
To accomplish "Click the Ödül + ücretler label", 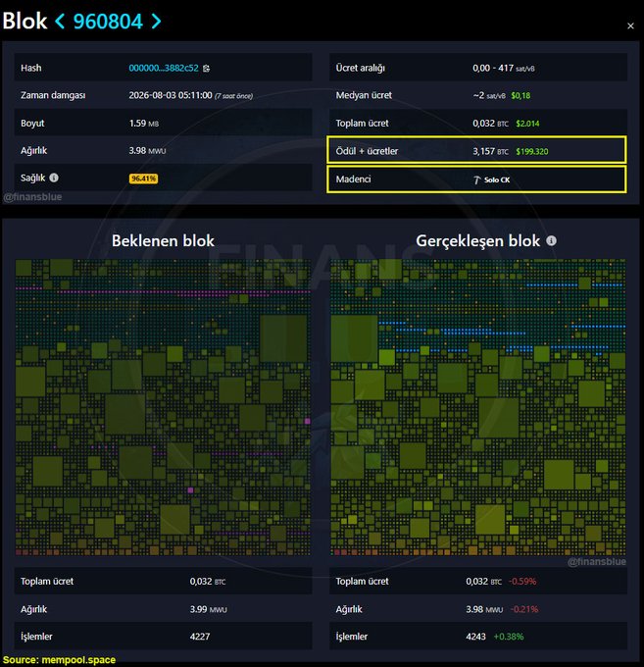I will coord(367,151).
